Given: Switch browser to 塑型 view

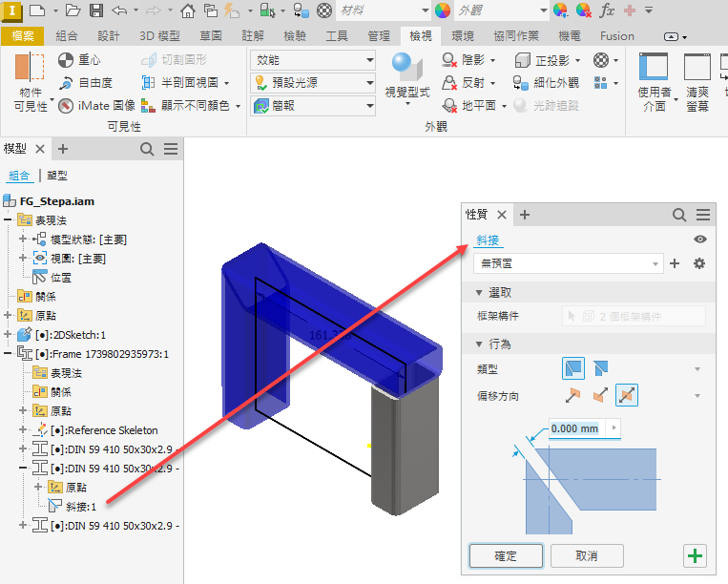Looking at the screenshot, I should coord(57,176).
